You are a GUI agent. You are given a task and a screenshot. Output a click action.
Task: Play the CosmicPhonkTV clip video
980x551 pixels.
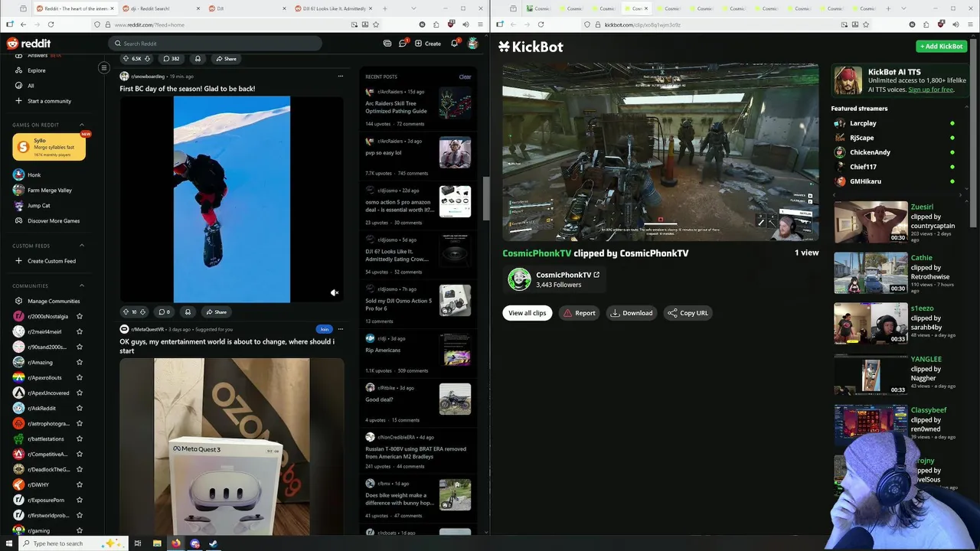click(x=660, y=152)
